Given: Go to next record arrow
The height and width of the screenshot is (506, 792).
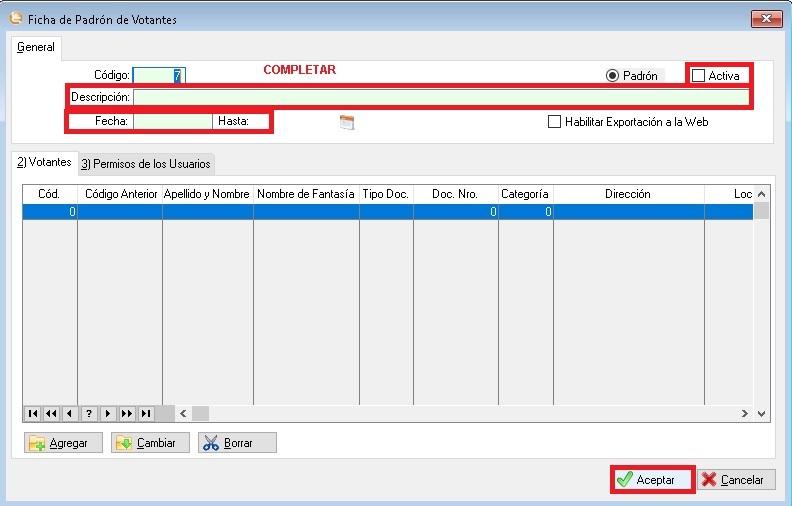Looking at the screenshot, I should click(108, 413).
